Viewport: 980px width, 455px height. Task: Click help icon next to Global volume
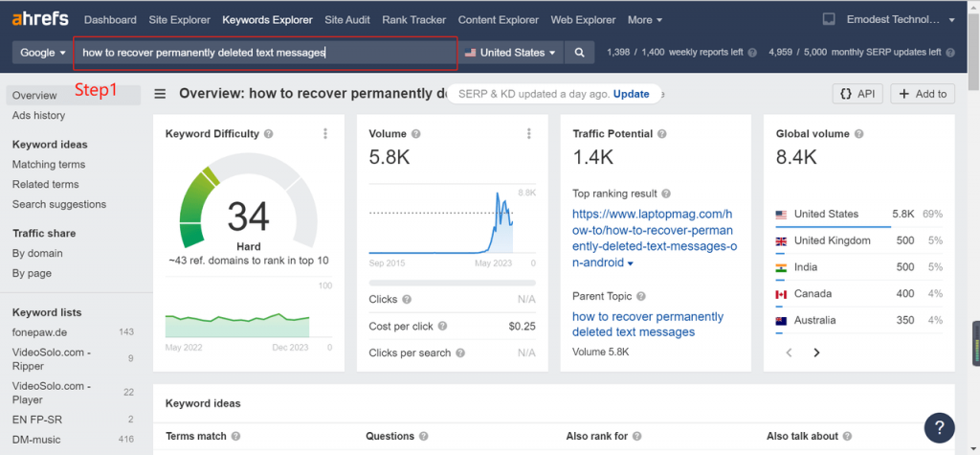pos(858,134)
